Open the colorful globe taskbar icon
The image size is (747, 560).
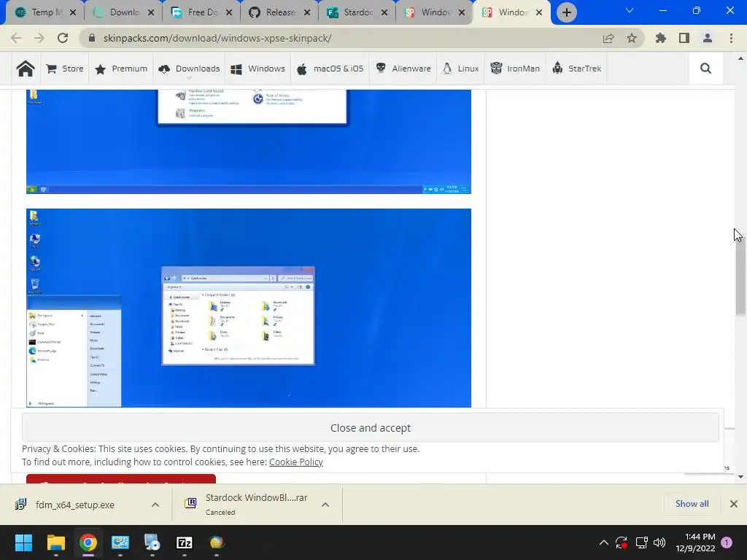pyautogui.click(x=216, y=542)
